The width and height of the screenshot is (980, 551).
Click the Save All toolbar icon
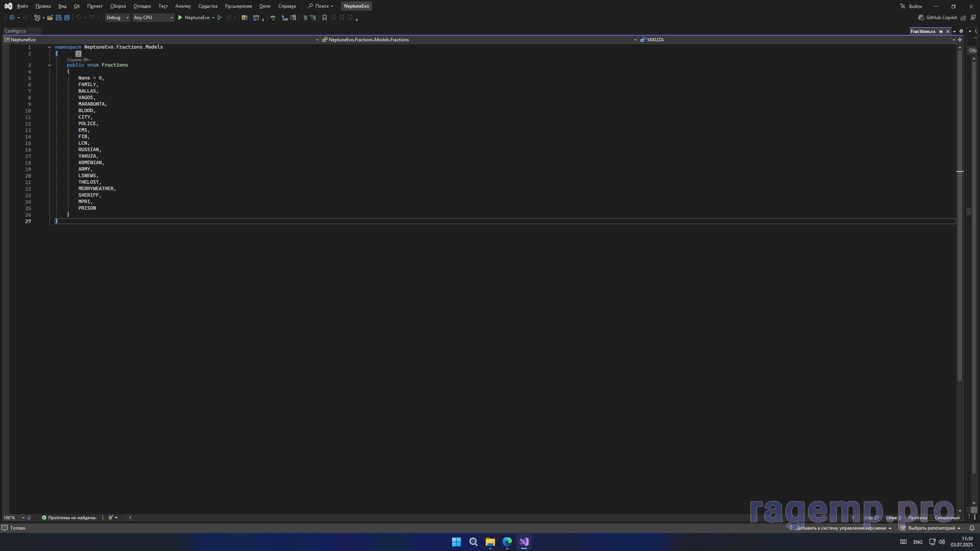click(x=67, y=18)
